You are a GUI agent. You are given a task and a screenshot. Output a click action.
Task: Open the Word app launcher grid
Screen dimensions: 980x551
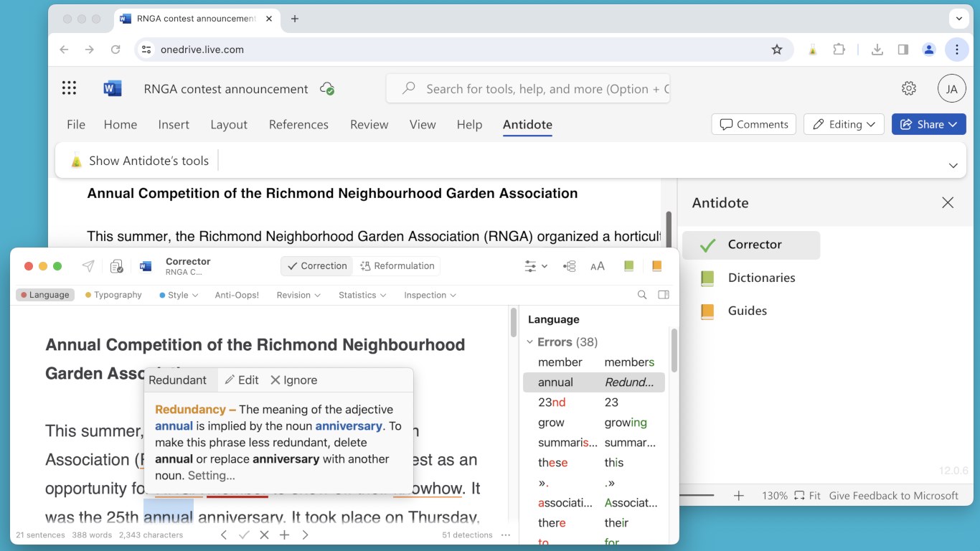pyautogui.click(x=69, y=88)
